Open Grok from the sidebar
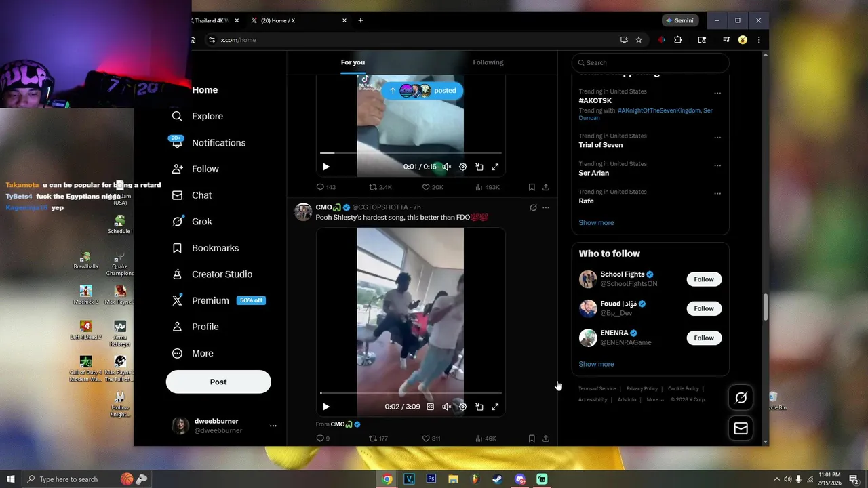Viewport: 868px width, 488px height. [x=192, y=222]
